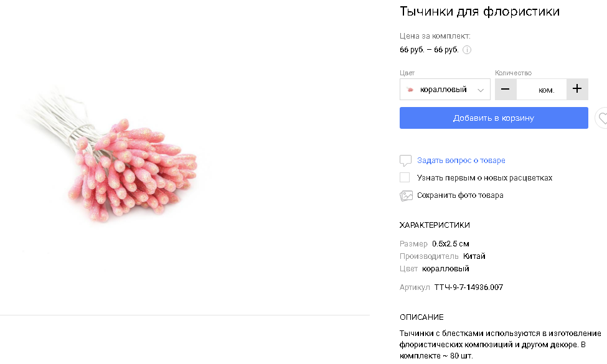Decrease quantity with the minus button

pos(505,89)
